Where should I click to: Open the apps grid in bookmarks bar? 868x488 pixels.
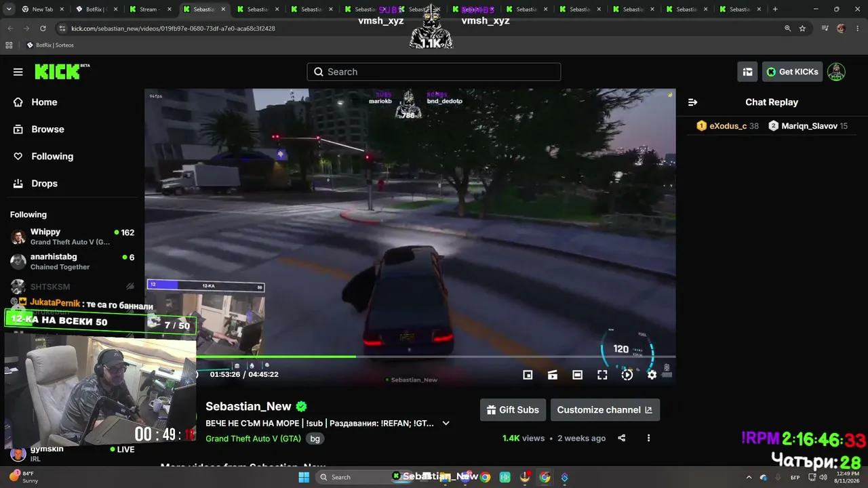pyautogui.click(x=9, y=45)
